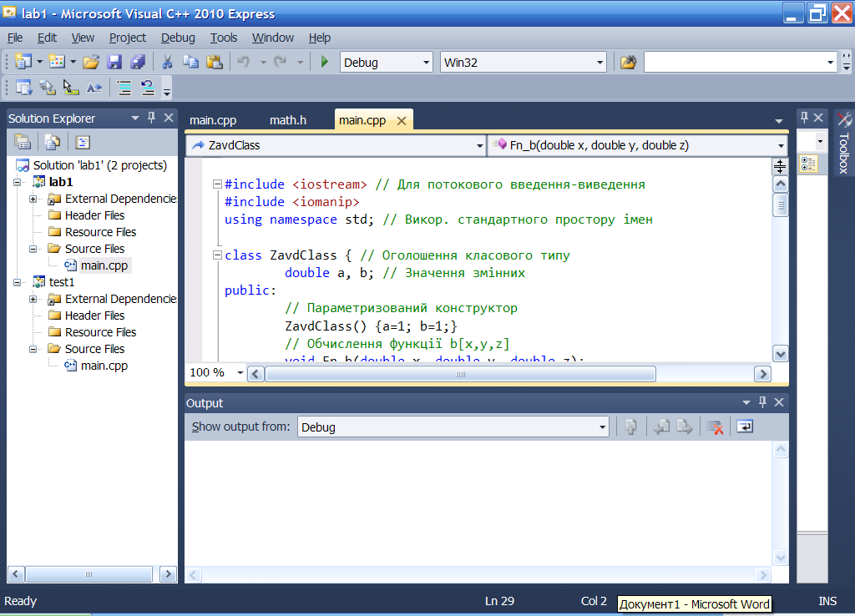The height and width of the screenshot is (616, 855).
Task: Open the Window menu
Action: click(273, 38)
